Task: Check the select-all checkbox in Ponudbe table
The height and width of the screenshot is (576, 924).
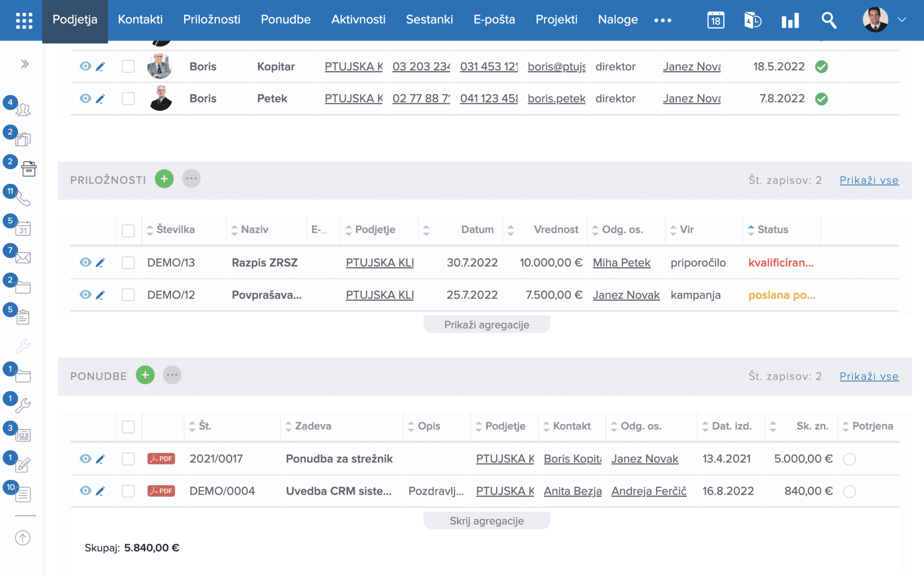Action: 129,426
